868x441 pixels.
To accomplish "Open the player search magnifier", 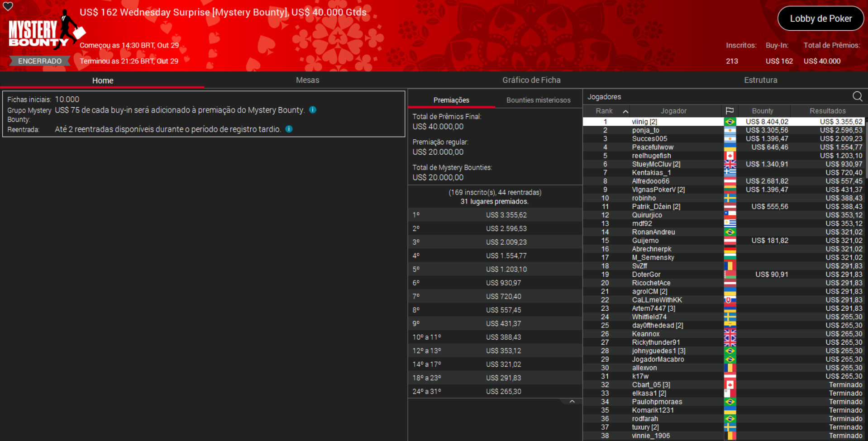I will tap(858, 96).
